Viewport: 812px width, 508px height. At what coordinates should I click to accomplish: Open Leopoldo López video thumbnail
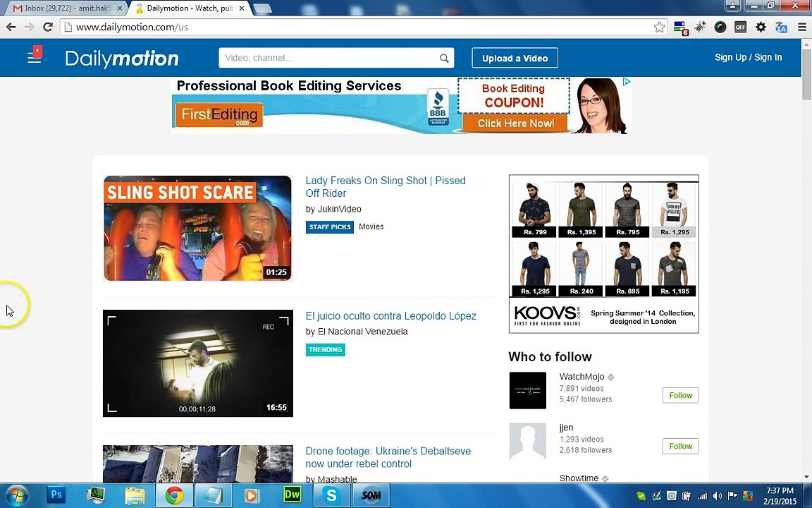click(198, 363)
